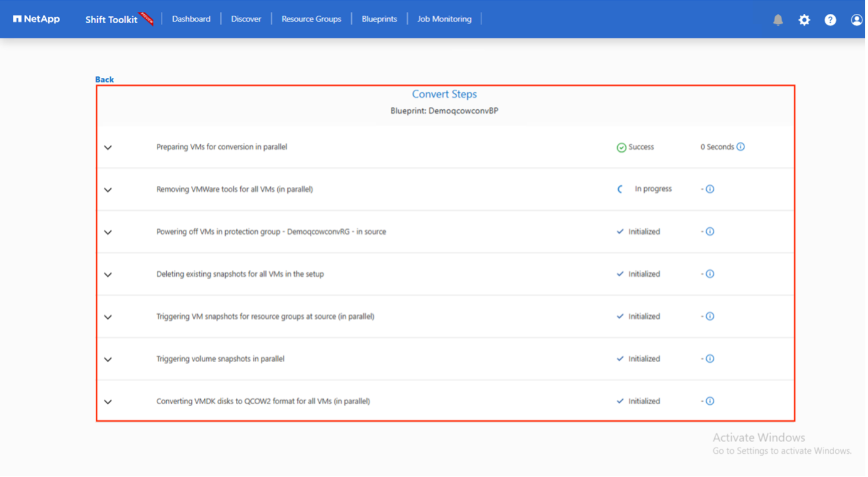Expand the Preparing VMs for conversion step
Screen dimensions: 868x477
108,148
